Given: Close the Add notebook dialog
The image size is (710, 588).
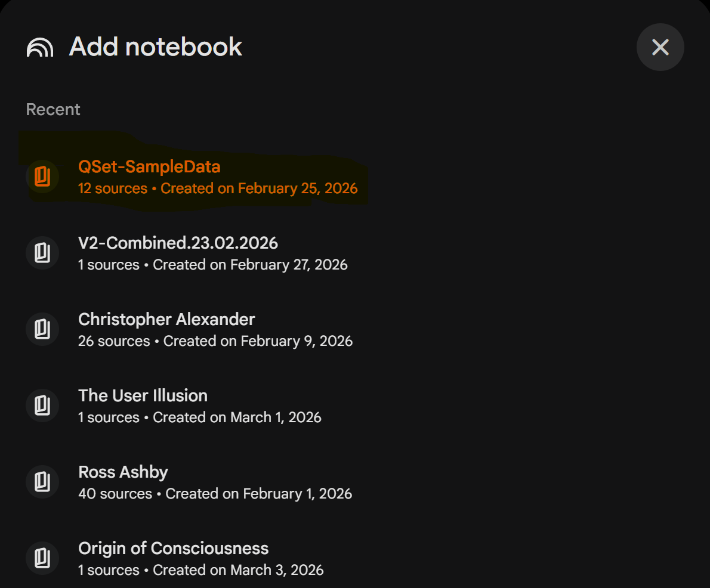Looking at the screenshot, I should pyautogui.click(x=660, y=47).
